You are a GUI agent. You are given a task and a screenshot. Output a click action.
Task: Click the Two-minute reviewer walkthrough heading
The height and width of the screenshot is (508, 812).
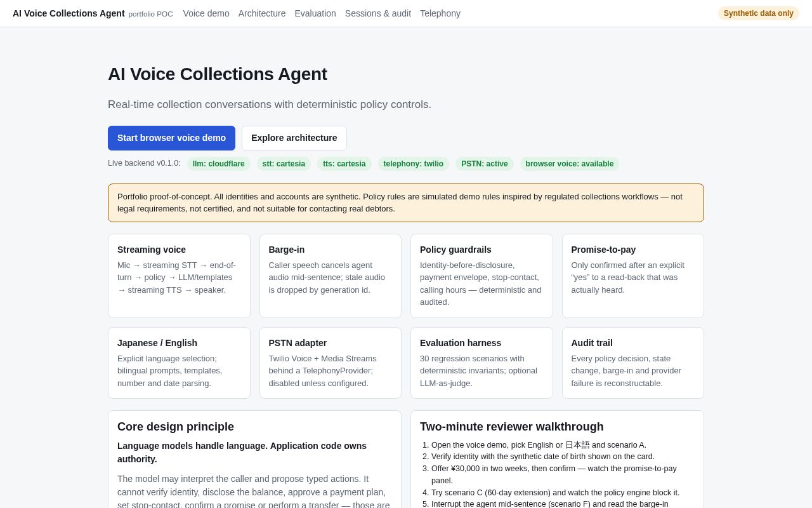(512, 427)
